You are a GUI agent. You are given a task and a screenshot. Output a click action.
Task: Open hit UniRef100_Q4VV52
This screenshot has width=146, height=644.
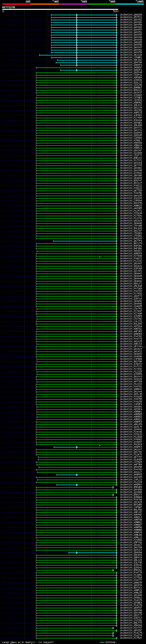click(x=131, y=20)
